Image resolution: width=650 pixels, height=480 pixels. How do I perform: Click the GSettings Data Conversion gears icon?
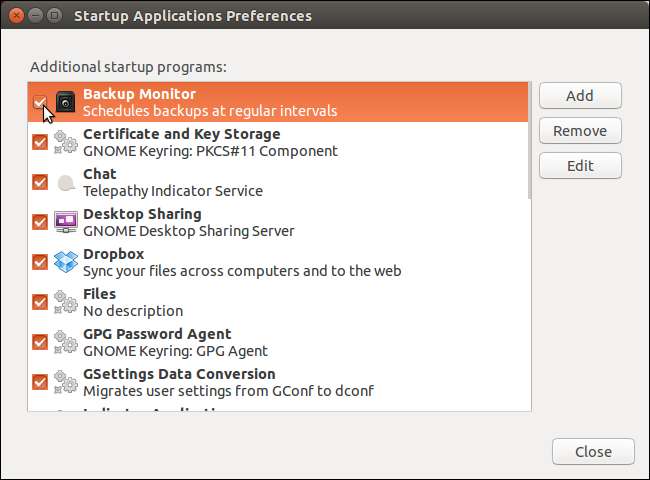(x=66, y=382)
